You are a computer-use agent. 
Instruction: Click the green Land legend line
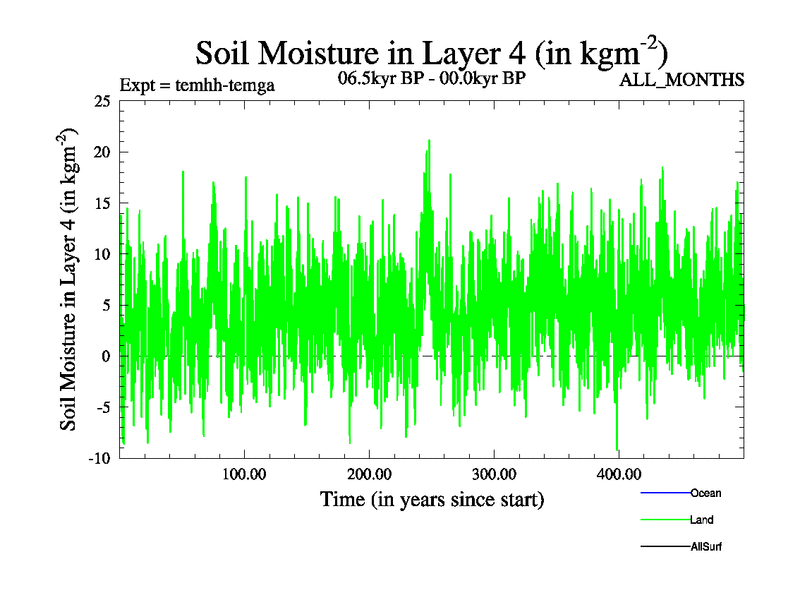pos(664,520)
